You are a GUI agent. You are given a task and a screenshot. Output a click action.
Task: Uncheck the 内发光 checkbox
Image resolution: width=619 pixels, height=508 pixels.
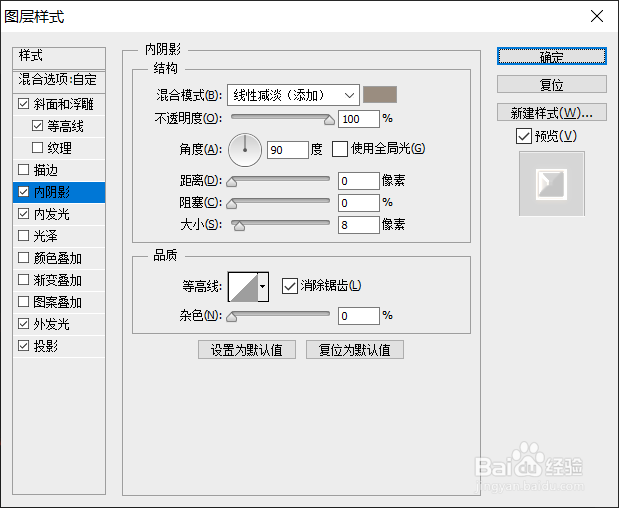point(23,214)
